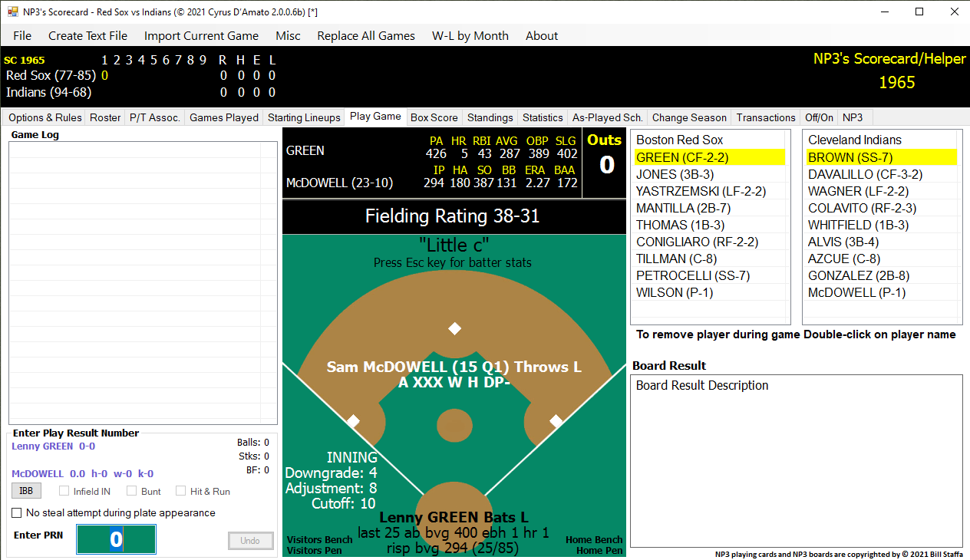Open the File menu
The width and height of the screenshot is (970, 560).
tap(22, 36)
